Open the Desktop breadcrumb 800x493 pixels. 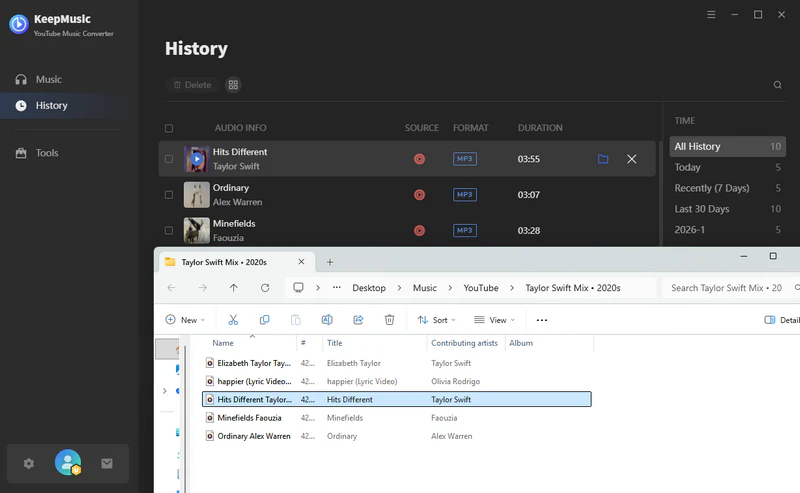[369, 288]
